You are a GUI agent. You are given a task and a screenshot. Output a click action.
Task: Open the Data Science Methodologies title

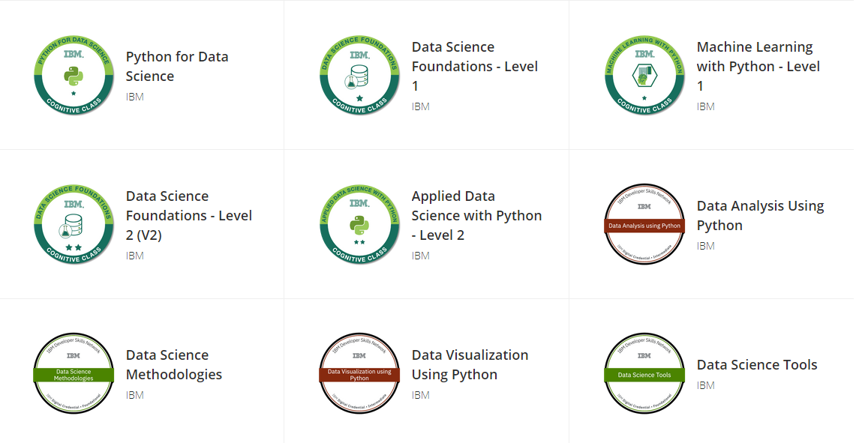(x=174, y=365)
